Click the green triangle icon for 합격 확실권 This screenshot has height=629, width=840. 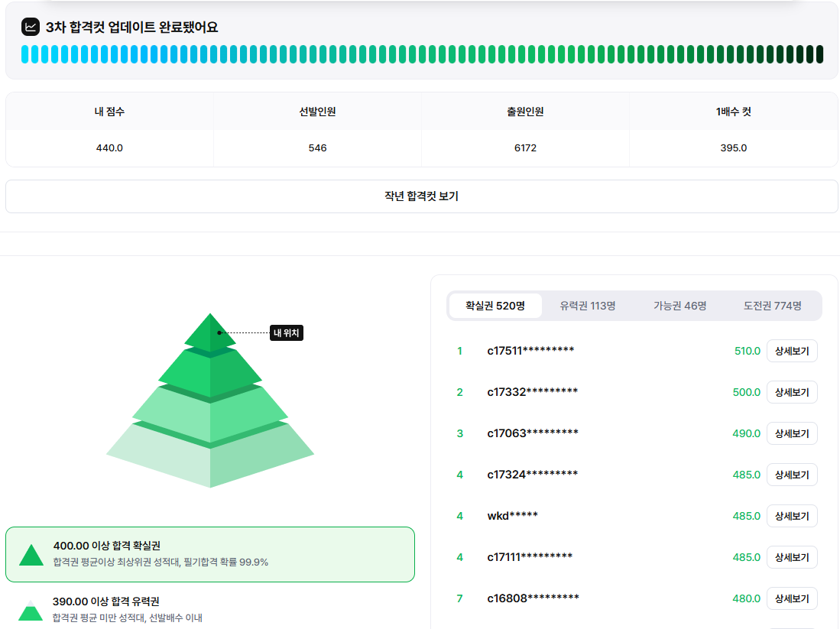coord(31,555)
